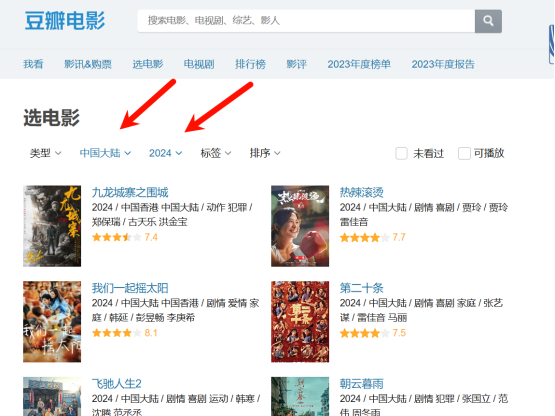Open 2023年度榜单 link
Image resolution: width=555 pixels, height=416 pixels.
coord(359,64)
